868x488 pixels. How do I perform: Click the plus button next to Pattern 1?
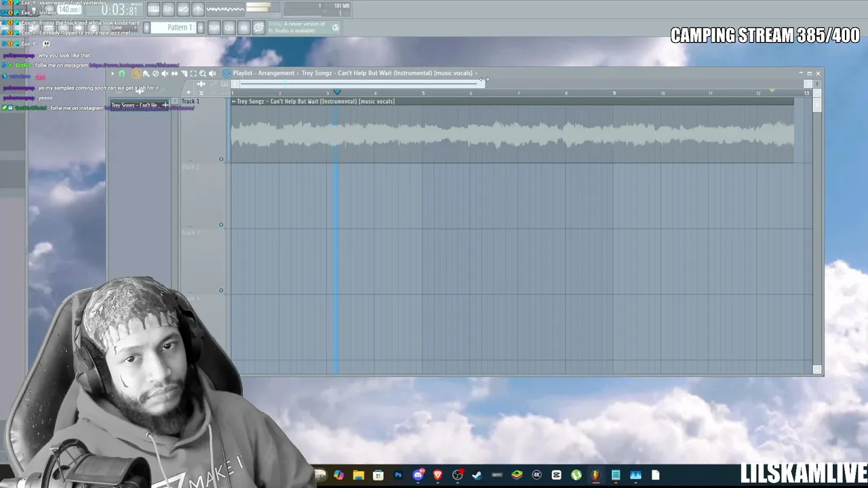200,28
